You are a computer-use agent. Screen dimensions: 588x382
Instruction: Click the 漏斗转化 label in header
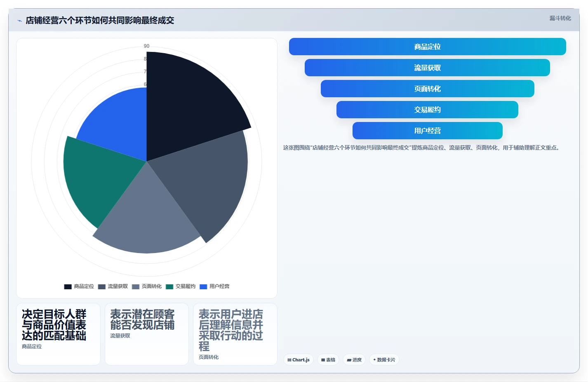[x=560, y=18]
